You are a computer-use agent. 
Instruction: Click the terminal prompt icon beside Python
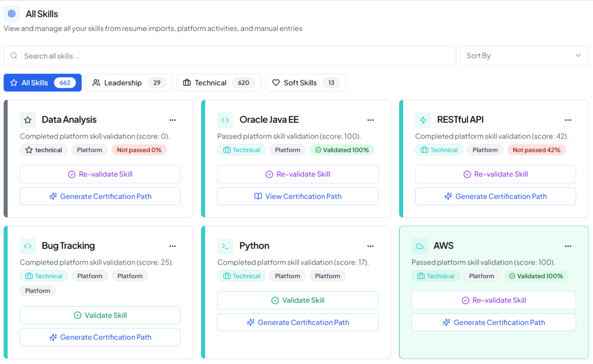tap(225, 246)
